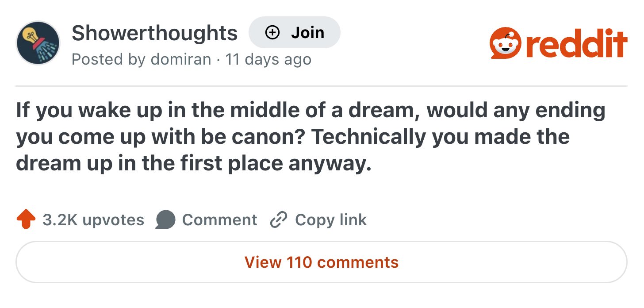Click the chain link icon
644x308 pixels.
[279, 220]
